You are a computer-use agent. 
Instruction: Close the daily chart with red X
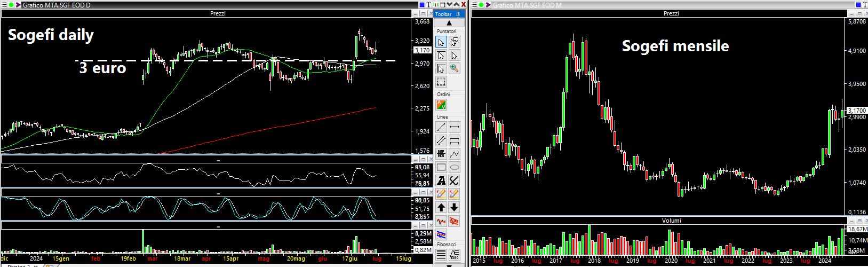pyautogui.click(x=464, y=5)
